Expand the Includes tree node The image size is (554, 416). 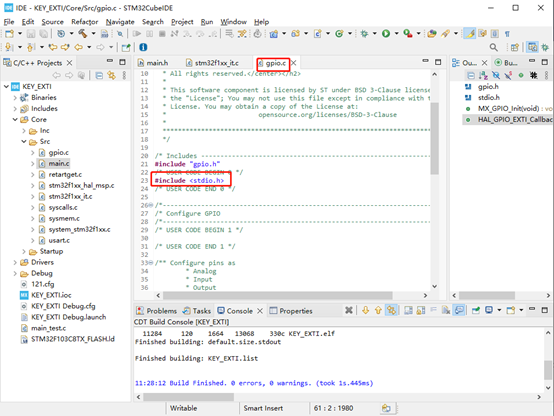pyautogui.click(x=15, y=109)
